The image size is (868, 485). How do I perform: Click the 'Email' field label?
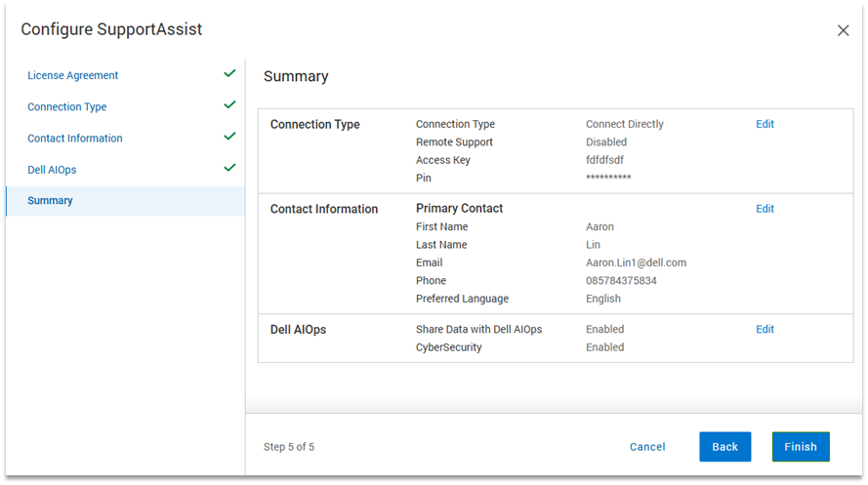(429, 263)
